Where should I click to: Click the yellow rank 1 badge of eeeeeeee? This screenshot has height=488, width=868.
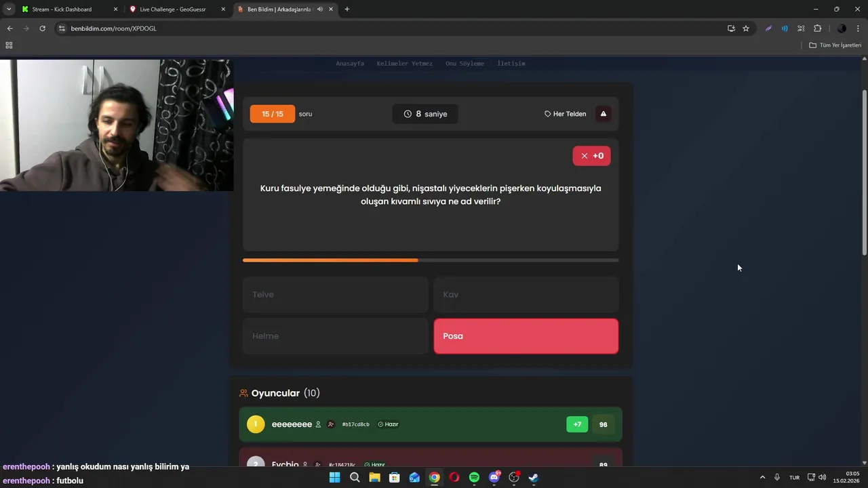tap(256, 424)
